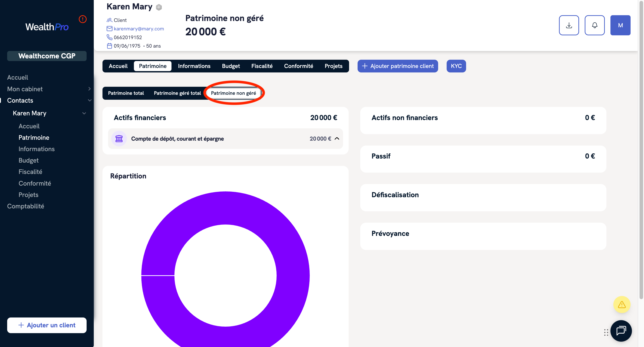This screenshot has height=347, width=644.
Task: Click the plus badge beside Karen Mary
Action: (x=159, y=7)
